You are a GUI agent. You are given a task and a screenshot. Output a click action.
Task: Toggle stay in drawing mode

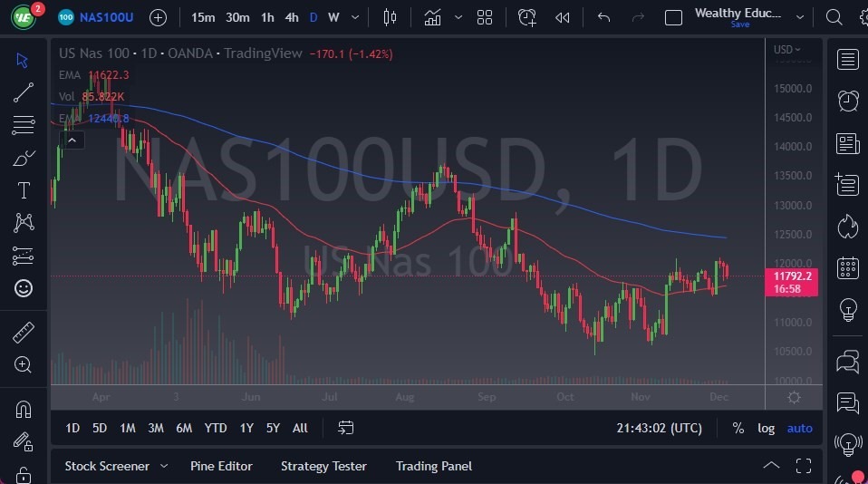(23, 441)
